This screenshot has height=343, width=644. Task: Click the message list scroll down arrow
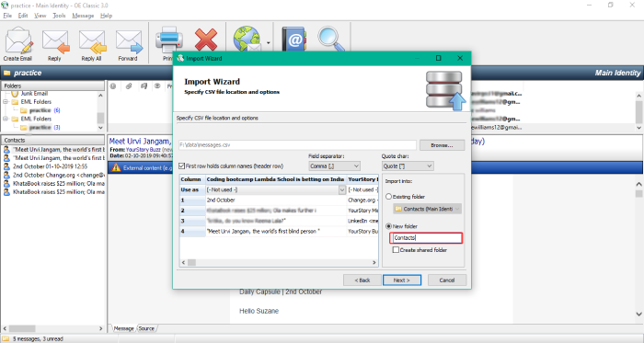pyautogui.click(x=638, y=128)
